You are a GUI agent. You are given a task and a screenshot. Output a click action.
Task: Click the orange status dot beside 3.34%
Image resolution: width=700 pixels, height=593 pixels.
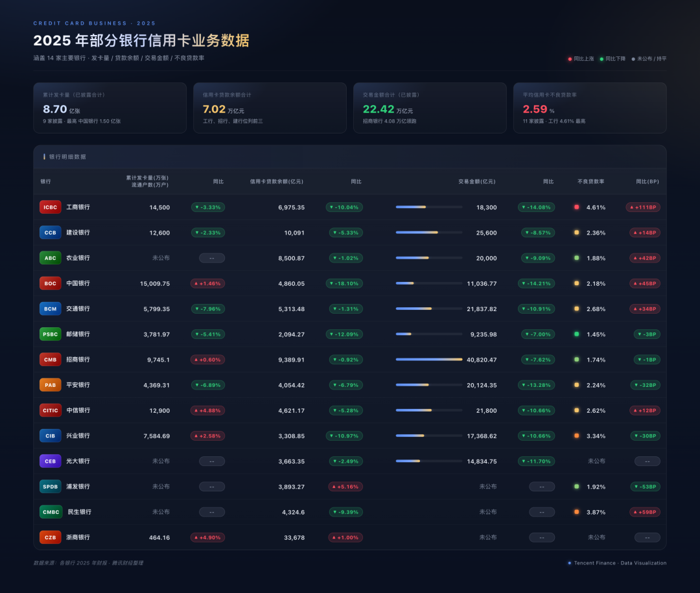(x=577, y=436)
